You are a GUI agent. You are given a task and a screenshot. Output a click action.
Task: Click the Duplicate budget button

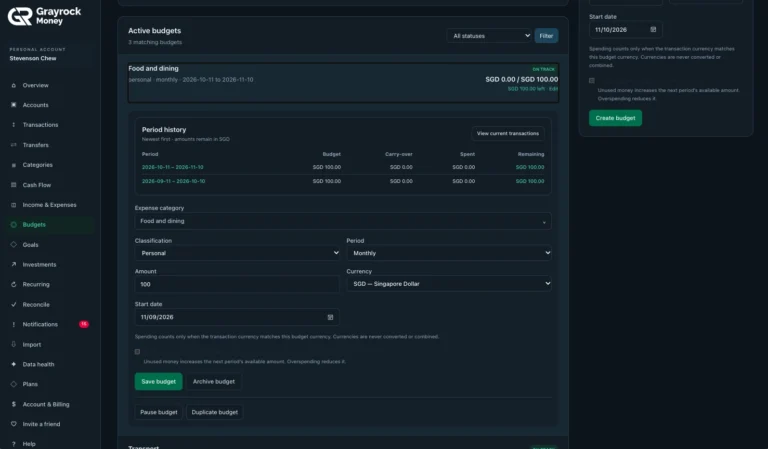[215, 412]
